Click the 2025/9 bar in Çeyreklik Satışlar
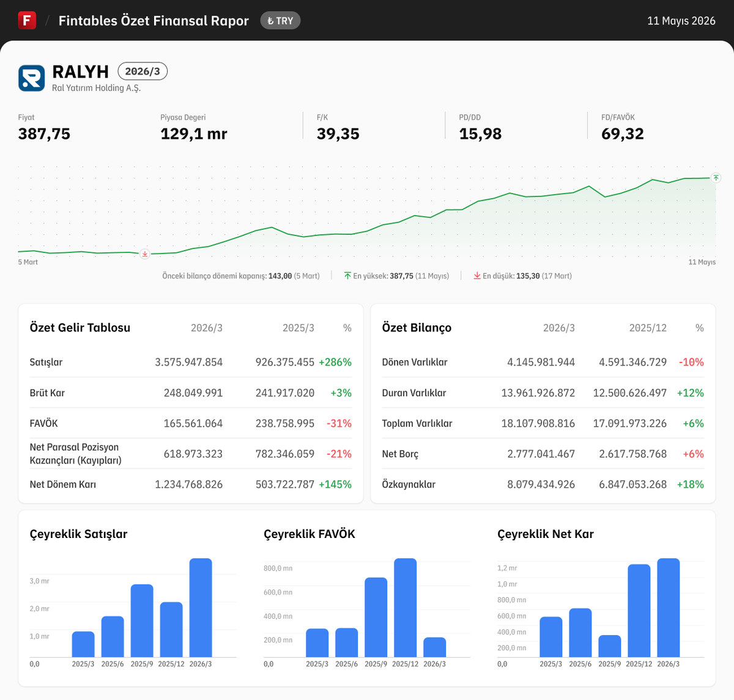Image resolution: width=734 pixels, height=700 pixels. [142, 621]
